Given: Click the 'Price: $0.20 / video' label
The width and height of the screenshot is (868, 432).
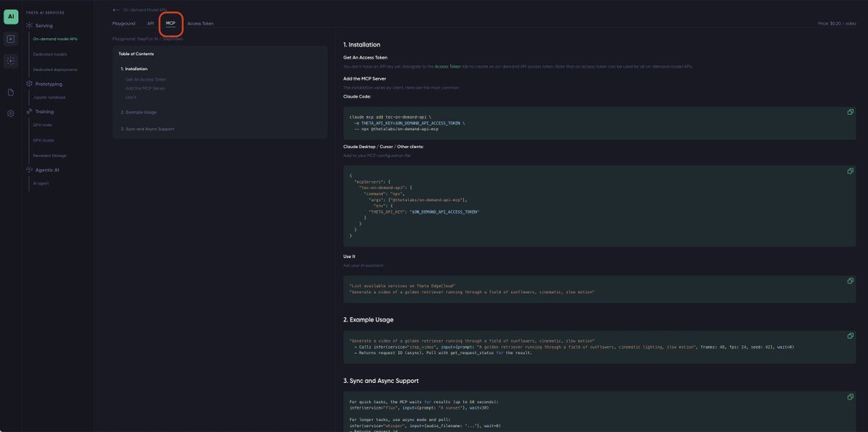Looking at the screenshot, I should point(837,24).
